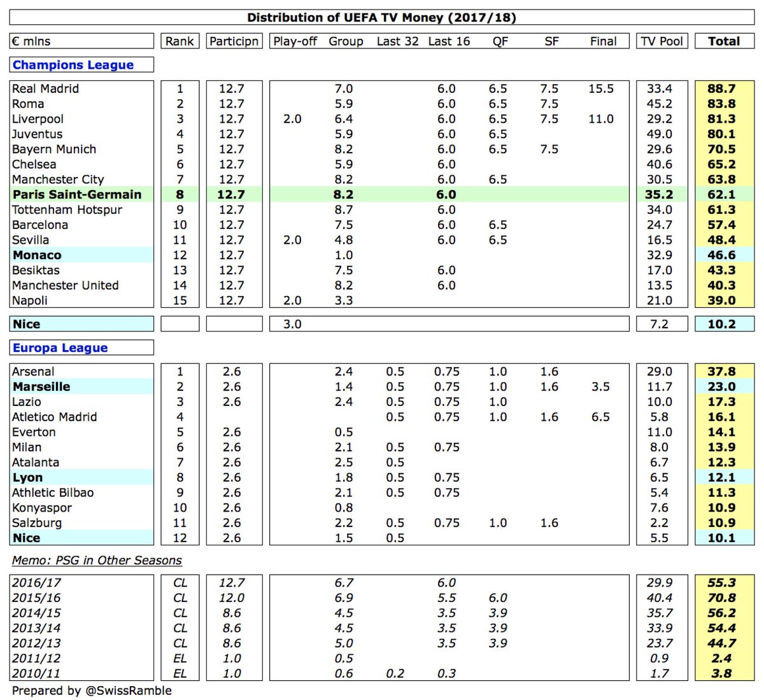
Task: Click the 'TV Pool' column header
Action: coord(662,41)
